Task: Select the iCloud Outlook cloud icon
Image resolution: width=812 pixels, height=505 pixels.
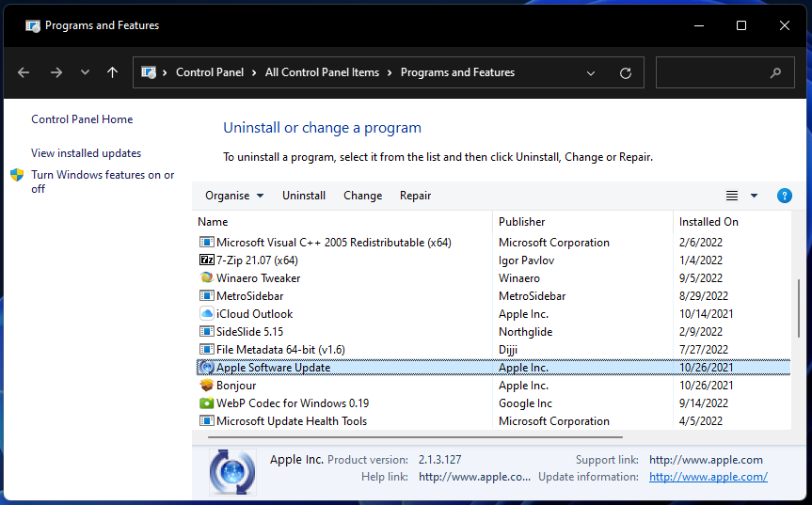Action: point(207,313)
